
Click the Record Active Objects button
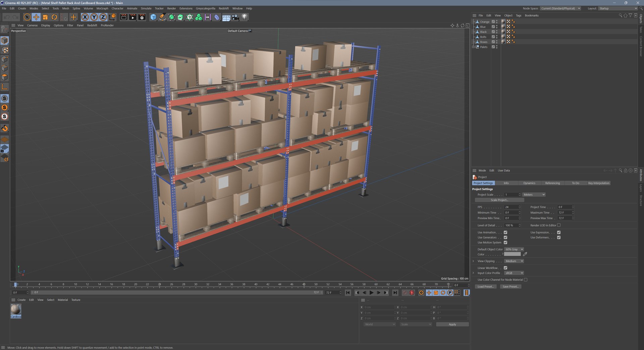pos(405,293)
